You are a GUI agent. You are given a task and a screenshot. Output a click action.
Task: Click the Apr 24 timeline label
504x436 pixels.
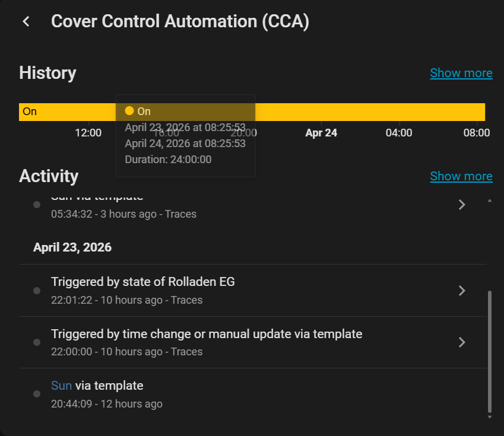coord(321,133)
